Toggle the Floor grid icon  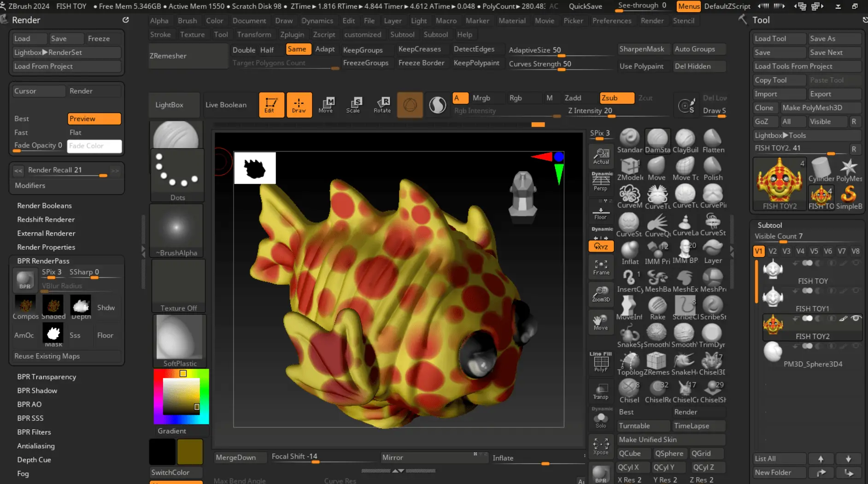601,212
